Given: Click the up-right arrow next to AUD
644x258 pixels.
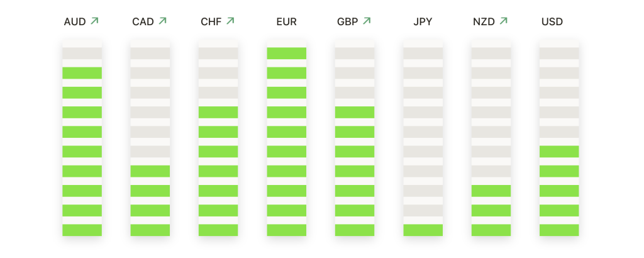Looking at the screenshot, I should (94, 21).
